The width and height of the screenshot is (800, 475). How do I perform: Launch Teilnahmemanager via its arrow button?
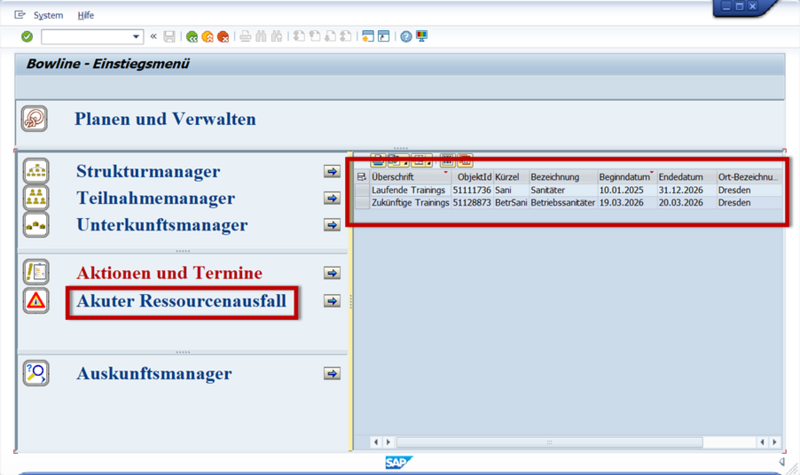pyautogui.click(x=332, y=198)
